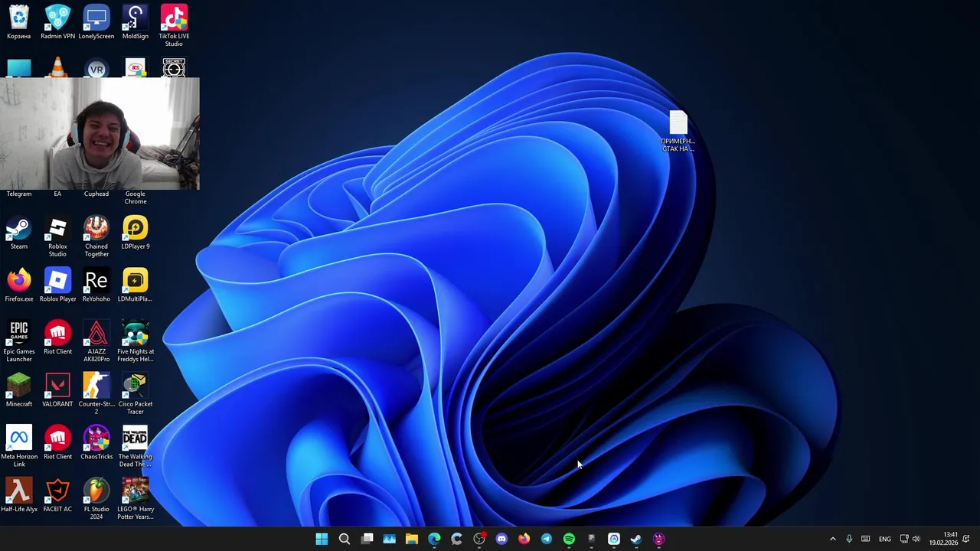This screenshot has width=980, height=551.
Task: Select the ПРИМЕРН... text file on desktop
Action: [x=678, y=132]
